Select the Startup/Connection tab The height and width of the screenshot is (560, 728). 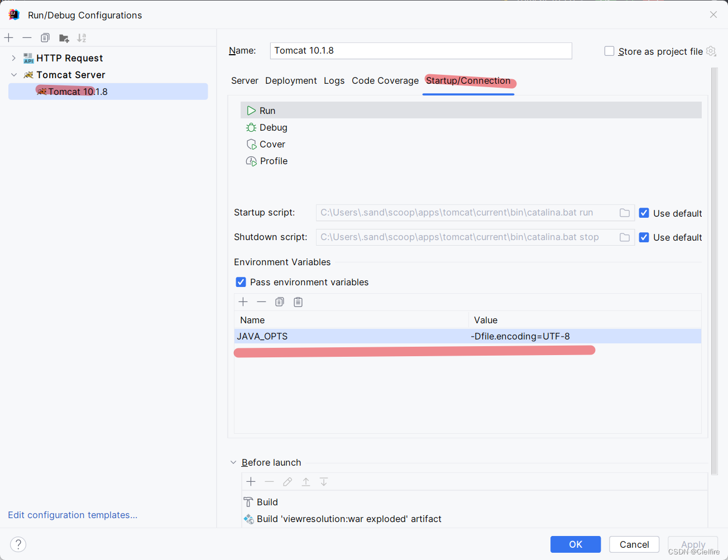pyautogui.click(x=468, y=80)
